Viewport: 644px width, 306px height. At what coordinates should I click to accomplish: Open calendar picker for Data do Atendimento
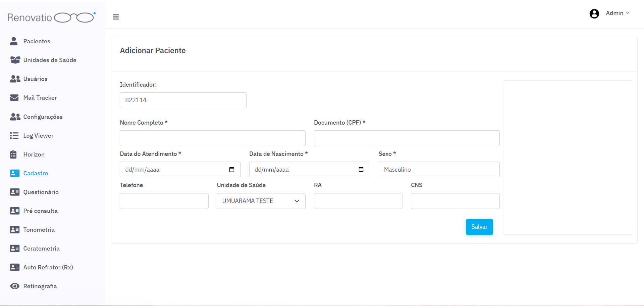231,170
